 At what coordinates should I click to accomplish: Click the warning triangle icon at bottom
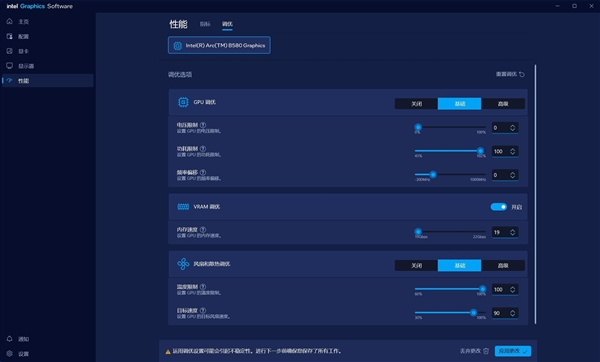click(x=168, y=352)
